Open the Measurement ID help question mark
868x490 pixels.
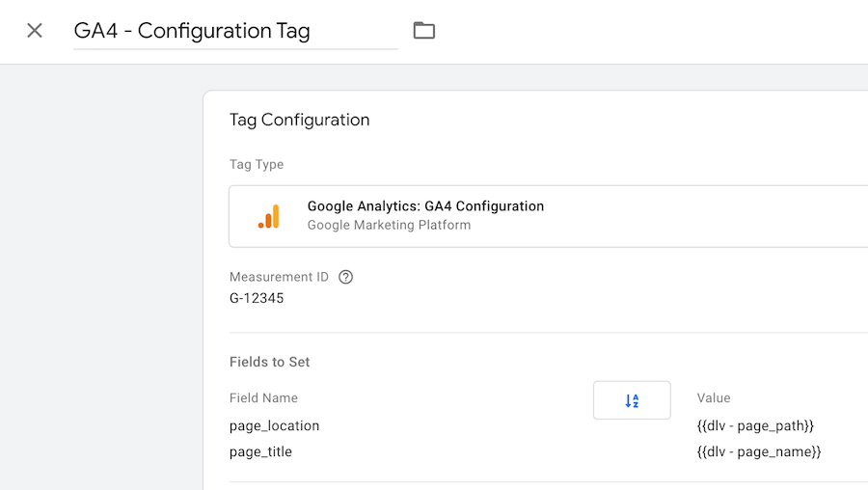pos(345,277)
